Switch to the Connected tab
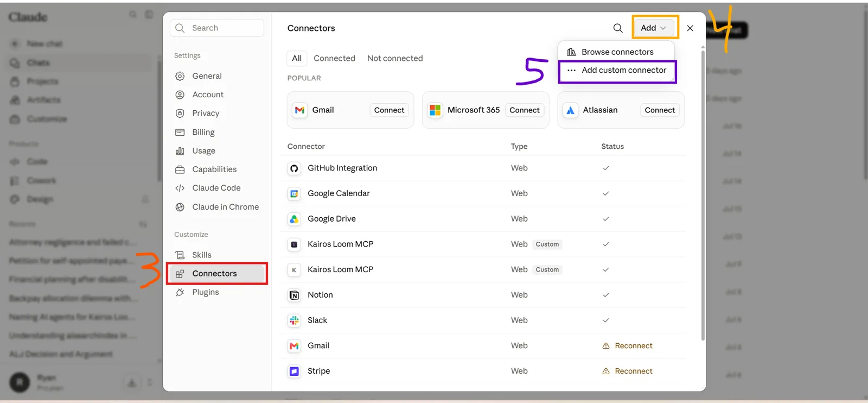Image resolution: width=868 pixels, height=403 pixels. [x=334, y=58]
